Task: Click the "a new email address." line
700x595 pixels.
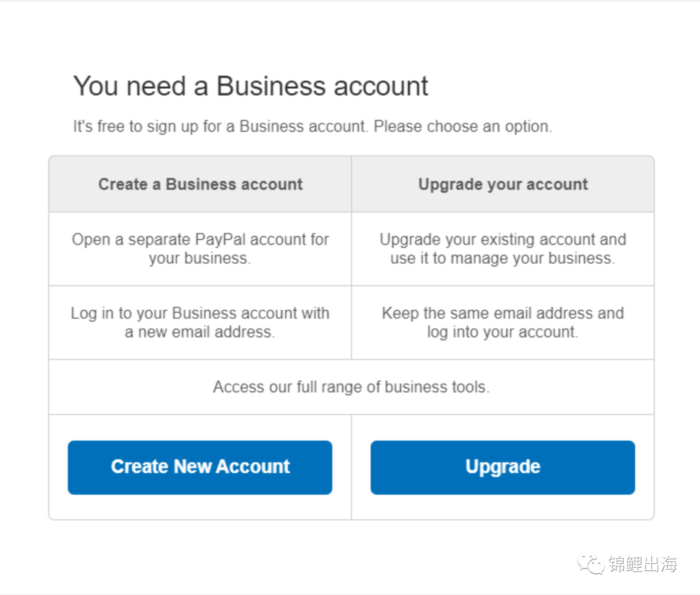Action: click(200, 332)
